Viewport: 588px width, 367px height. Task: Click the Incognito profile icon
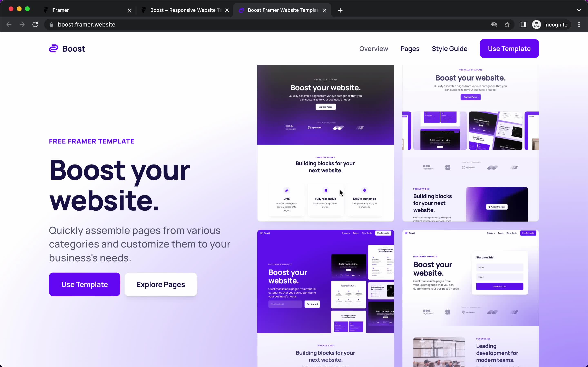coord(536,24)
